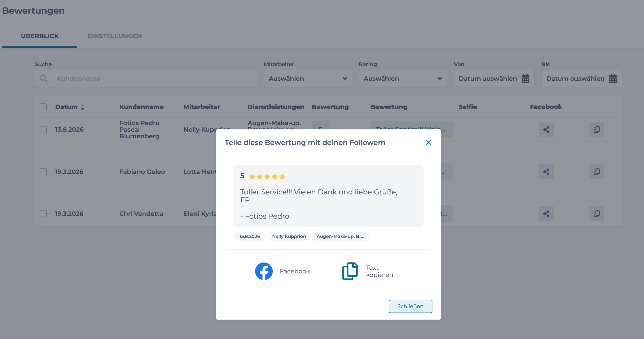
Task: Toggle the select-all checkbox in table header
Action: pyautogui.click(x=43, y=107)
